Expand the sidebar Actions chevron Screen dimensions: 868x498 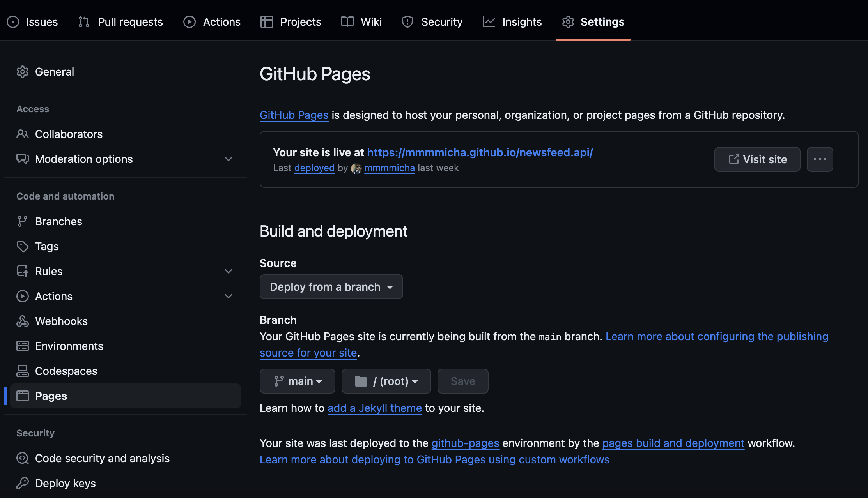(x=229, y=296)
